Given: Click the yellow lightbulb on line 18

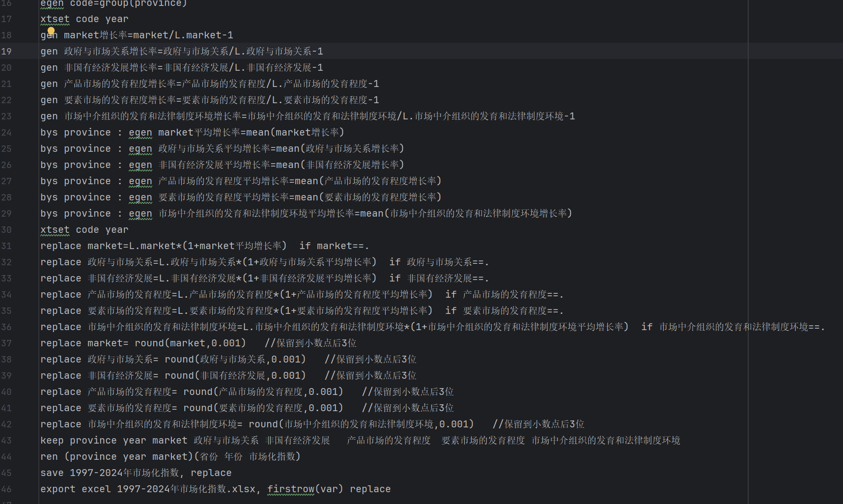Looking at the screenshot, I should (x=51, y=31).
